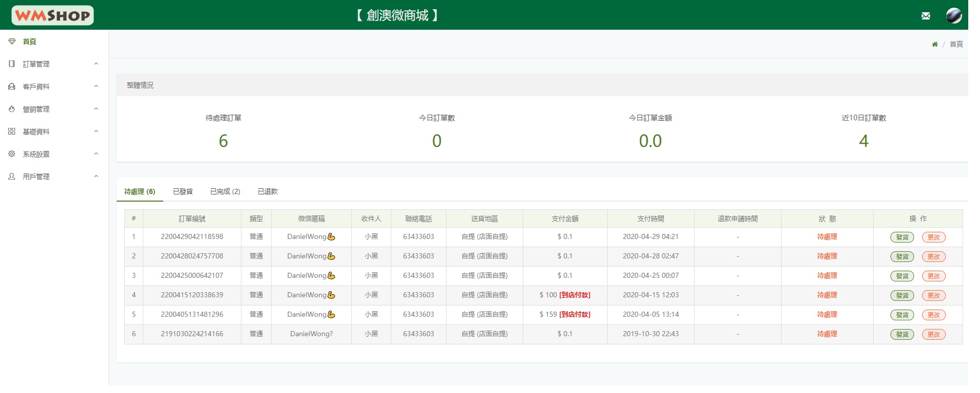This screenshot has width=980, height=393.
Task: Click the 訂單管理 sidebar icon
Action: coord(12,64)
